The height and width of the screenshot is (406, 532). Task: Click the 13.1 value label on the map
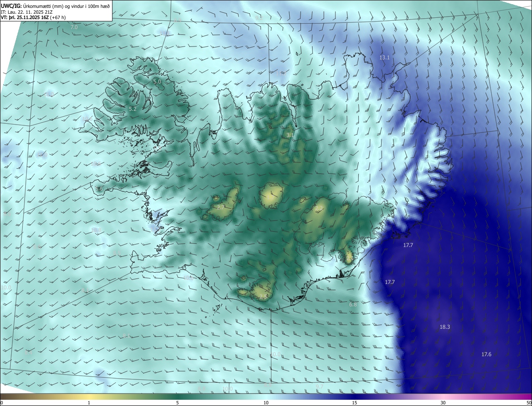384,58
